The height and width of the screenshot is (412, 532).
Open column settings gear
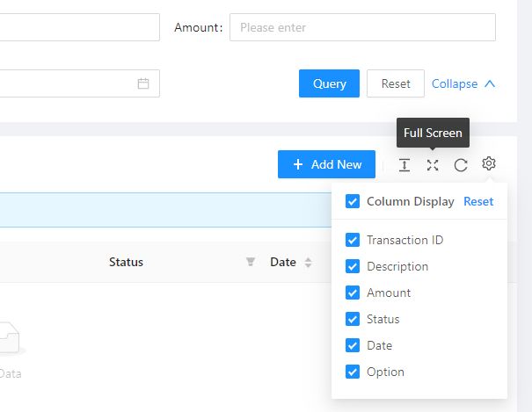coord(489,164)
